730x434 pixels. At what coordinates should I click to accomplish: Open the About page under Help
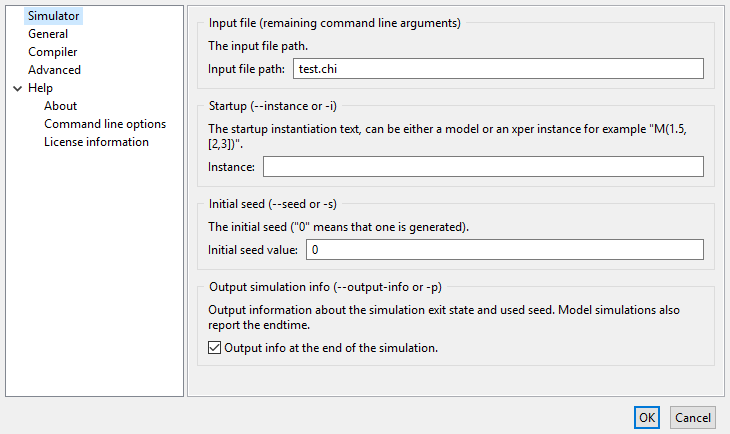coord(60,106)
